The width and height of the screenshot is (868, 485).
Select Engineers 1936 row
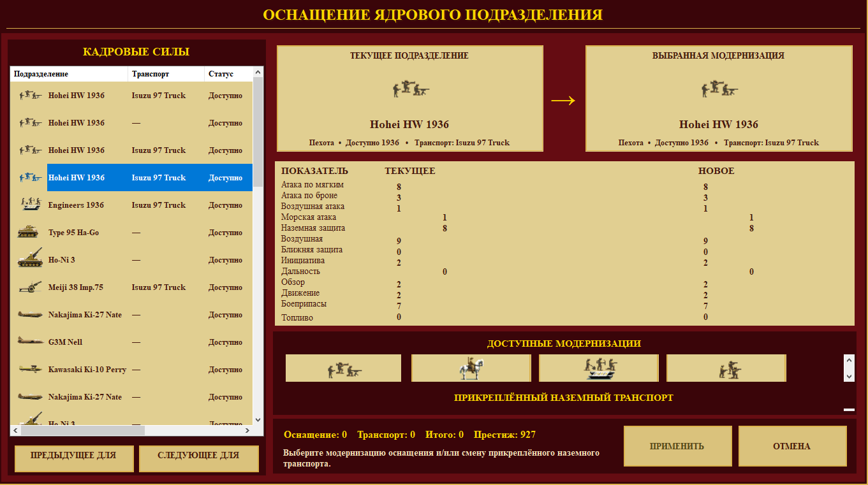pyautogui.click(x=132, y=205)
